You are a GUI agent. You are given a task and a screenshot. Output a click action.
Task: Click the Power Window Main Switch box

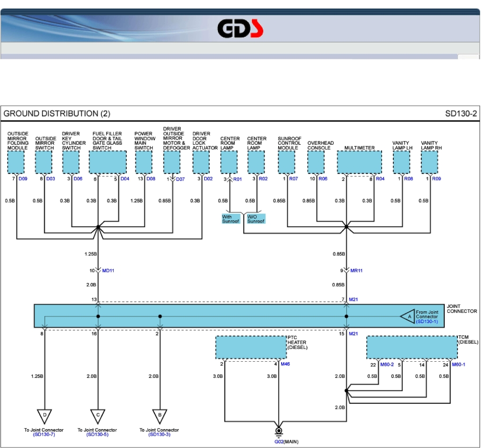point(143,162)
